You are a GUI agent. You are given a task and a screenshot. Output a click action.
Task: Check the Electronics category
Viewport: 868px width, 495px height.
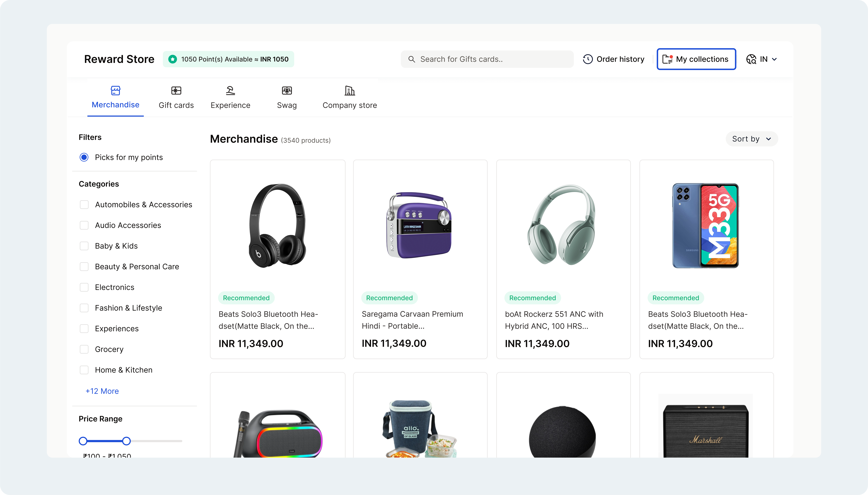(84, 287)
